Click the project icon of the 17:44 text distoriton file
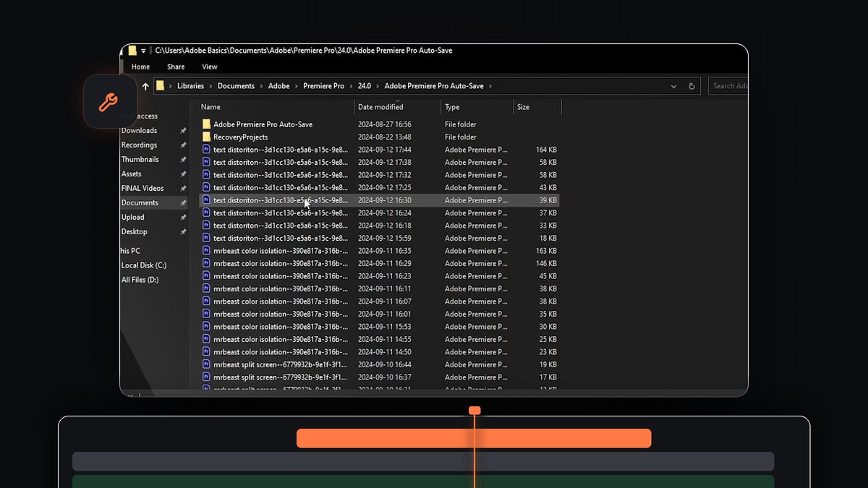The image size is (868, 488). tap(206, 150)
